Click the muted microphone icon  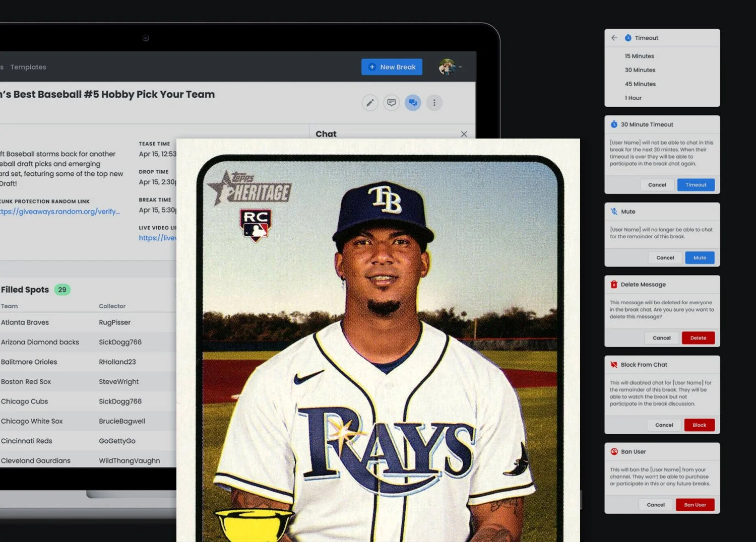click(x=614, y=212)
